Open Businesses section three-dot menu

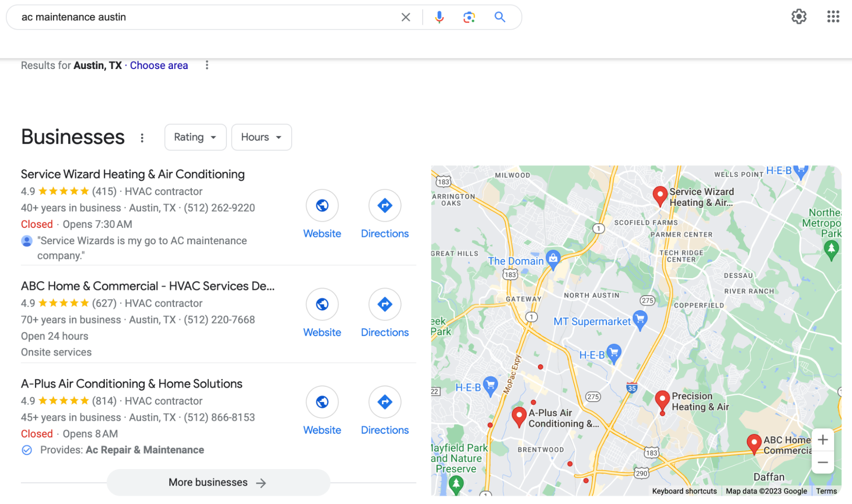[x=142, y=138]
